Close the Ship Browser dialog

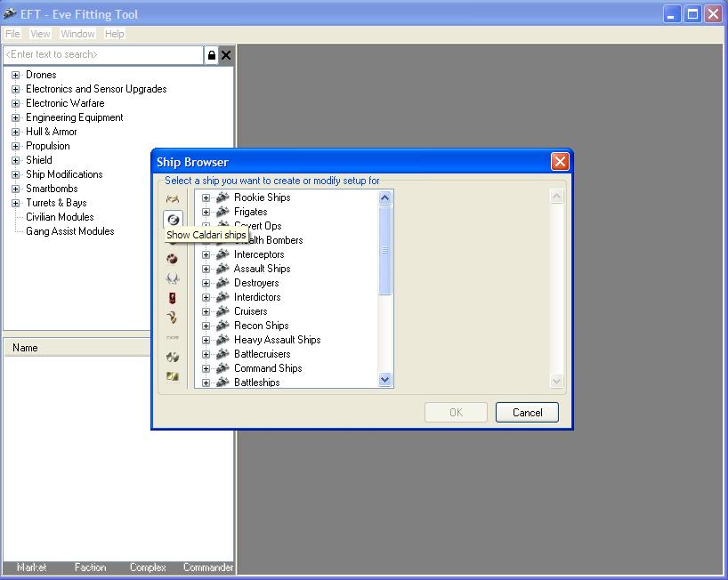[560, 162]
